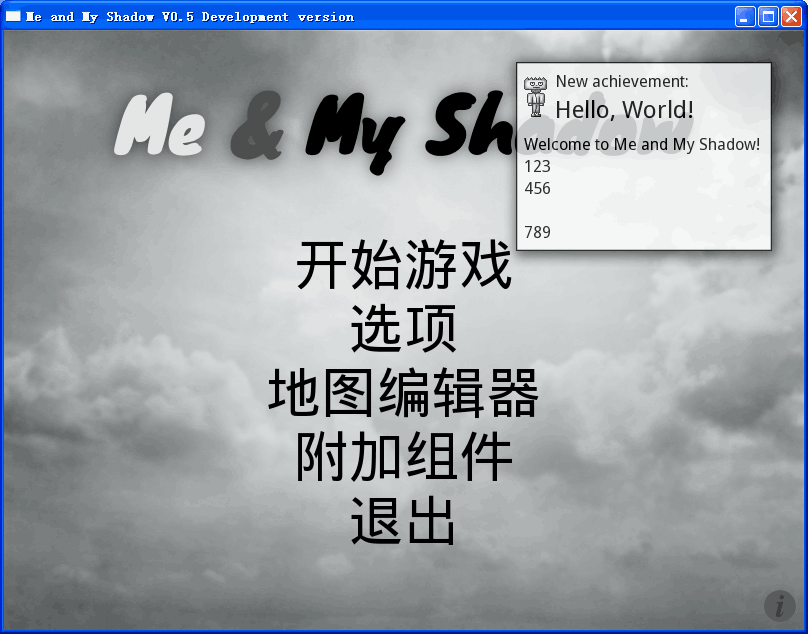Maximize the game window
Viewport: 808px width, 634px height.
pos(768,16)
